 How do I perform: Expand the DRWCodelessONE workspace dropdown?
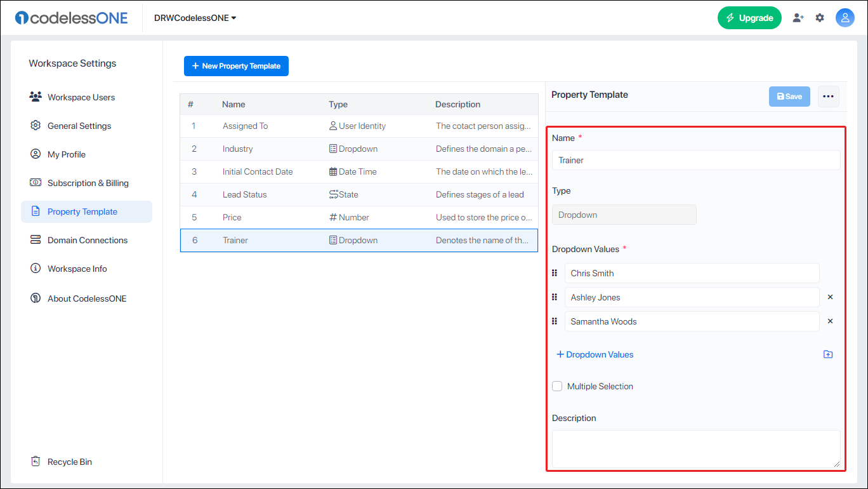195,18
